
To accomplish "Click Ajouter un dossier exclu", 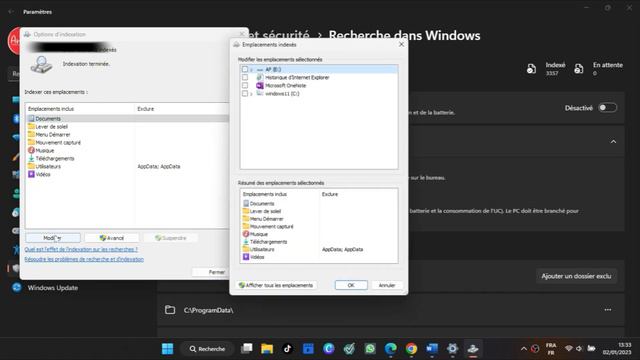I will click(576, 276).
